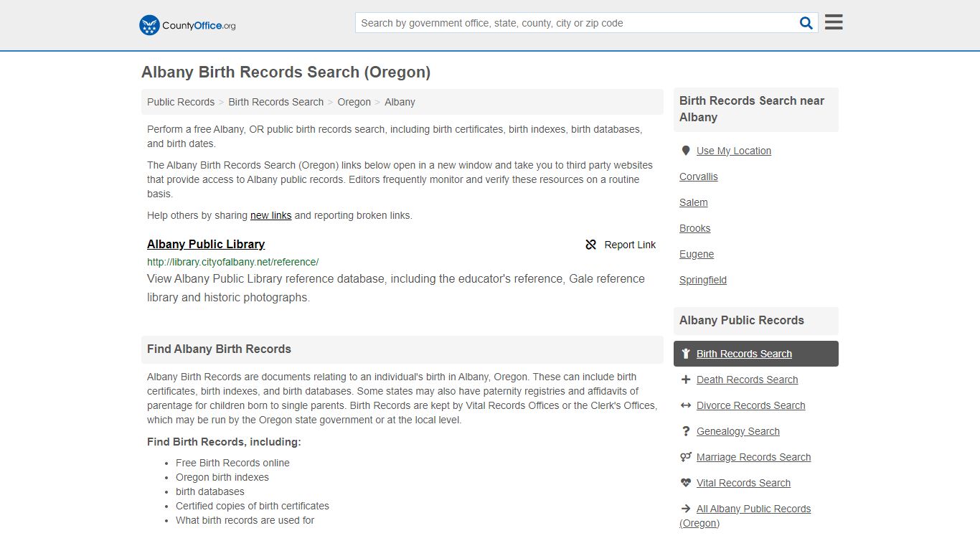Open All Albany Public Records (Oregon)
980x551 pixels.
coord(745,516)
